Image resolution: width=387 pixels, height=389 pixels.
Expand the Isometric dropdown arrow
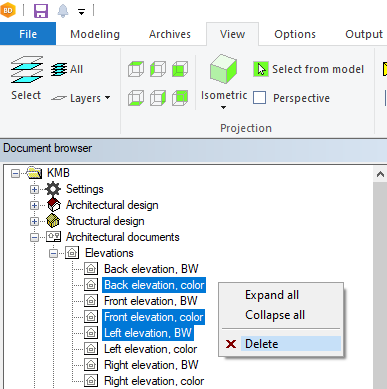223,107
